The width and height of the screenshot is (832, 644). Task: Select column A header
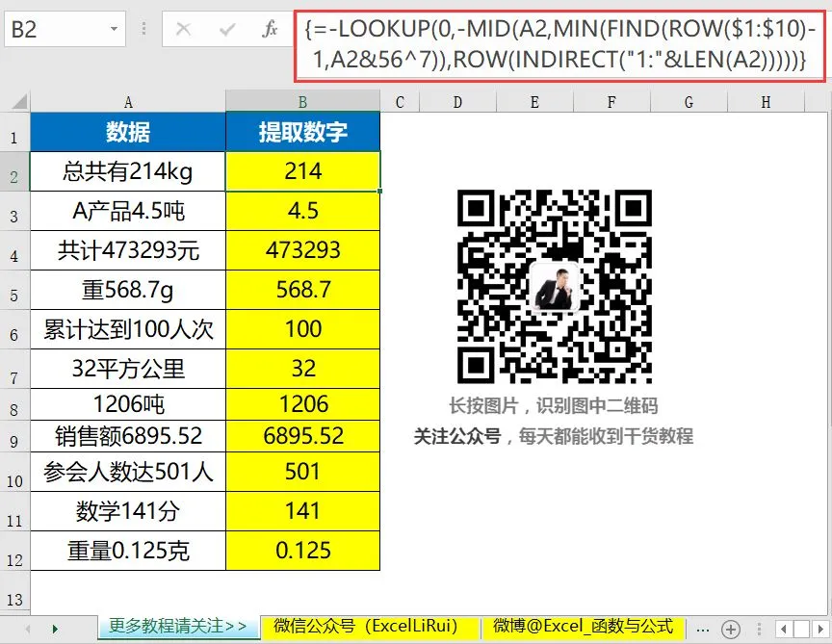128,101
